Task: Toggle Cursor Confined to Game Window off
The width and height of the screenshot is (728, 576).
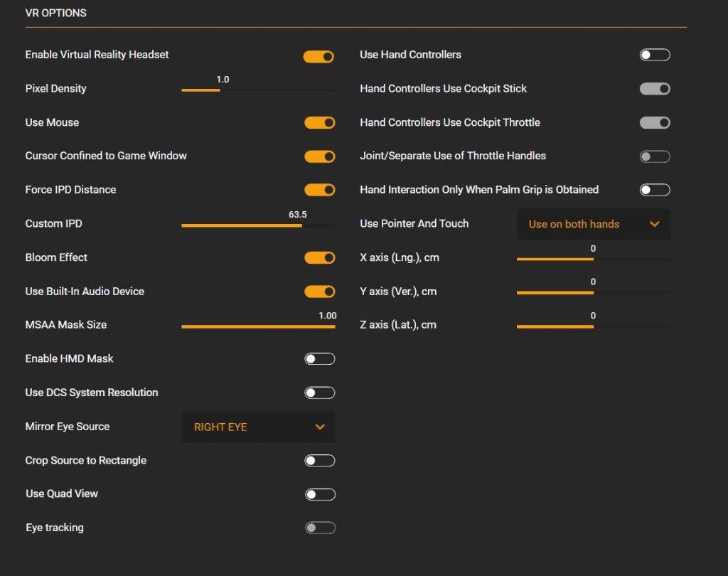Action: [319, 156]
